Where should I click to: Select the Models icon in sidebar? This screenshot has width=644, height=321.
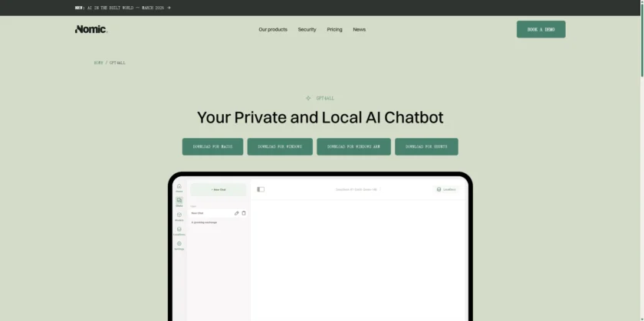point(179,216)
